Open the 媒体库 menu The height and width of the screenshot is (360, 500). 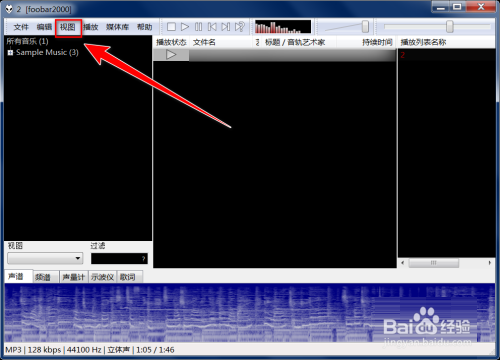(117, 27)
